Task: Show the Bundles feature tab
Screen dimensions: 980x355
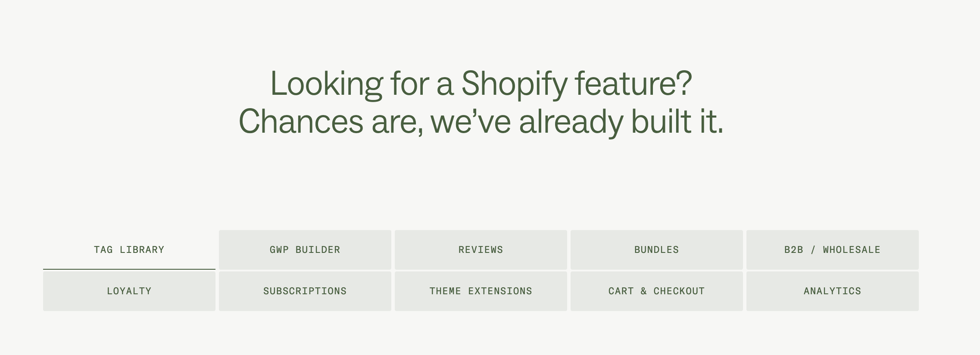Action: click(x=656, y=250)
